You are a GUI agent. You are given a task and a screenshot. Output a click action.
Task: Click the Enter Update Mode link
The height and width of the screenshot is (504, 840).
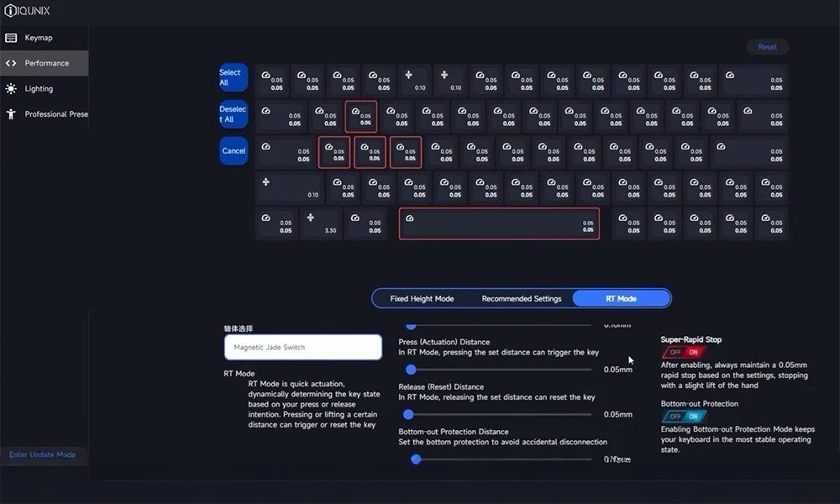click(42, 454)
